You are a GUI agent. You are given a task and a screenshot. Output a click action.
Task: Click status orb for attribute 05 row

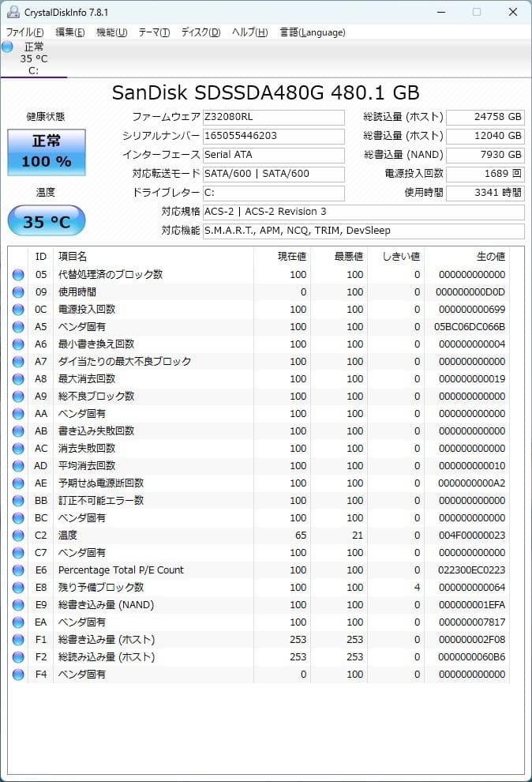point(18,275)
